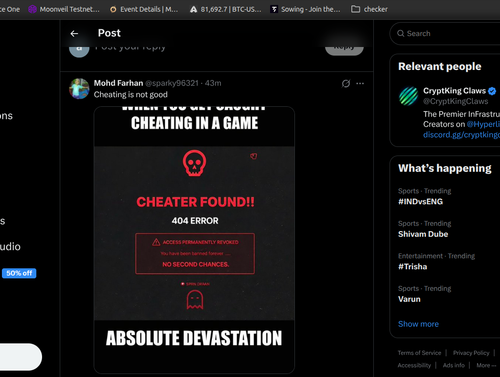Viewport: 500px width, 377px height.
Task: Open the @Hyperli mention link
Action: pyautogui.click(x=483, y=124)
